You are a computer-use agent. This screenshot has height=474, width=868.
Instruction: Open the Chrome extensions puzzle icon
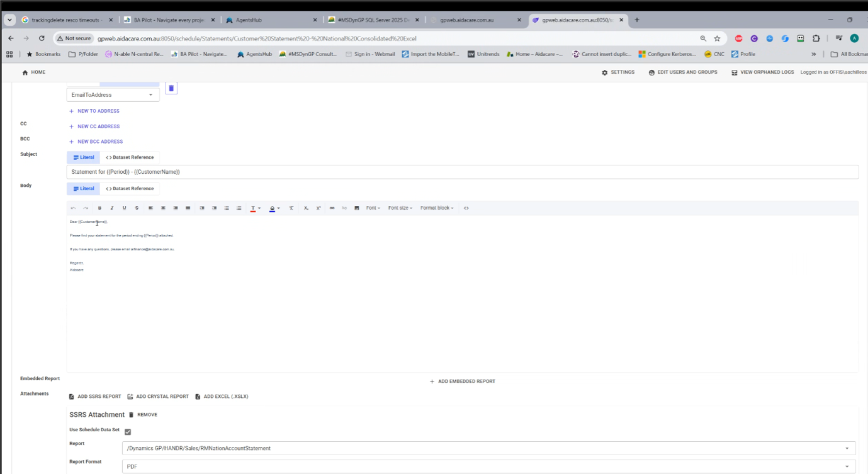point(816,38)
